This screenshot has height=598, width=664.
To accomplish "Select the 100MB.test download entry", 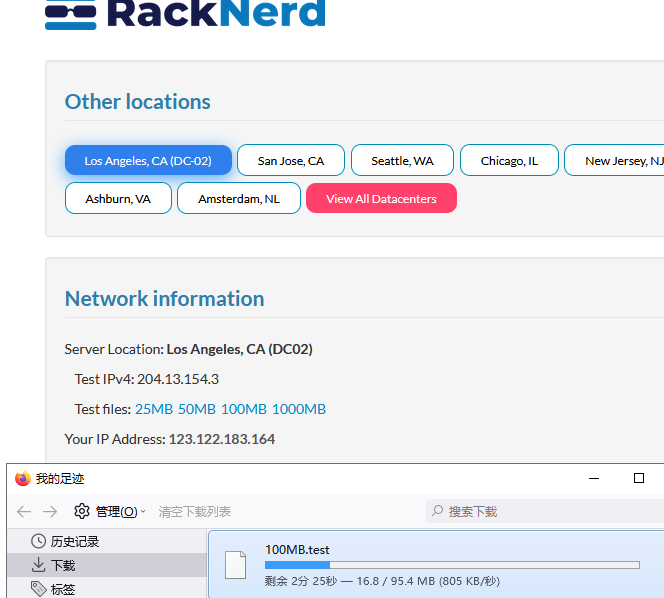I will [436, 564].
